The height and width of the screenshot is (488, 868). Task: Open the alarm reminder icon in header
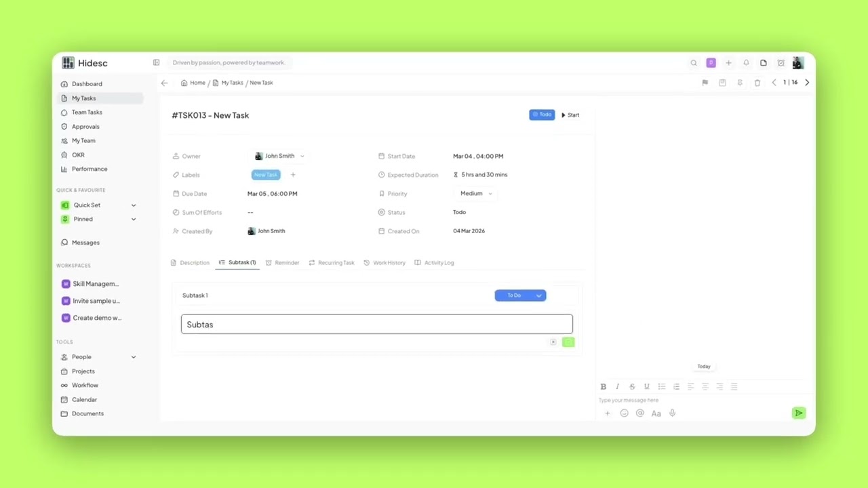781,63
